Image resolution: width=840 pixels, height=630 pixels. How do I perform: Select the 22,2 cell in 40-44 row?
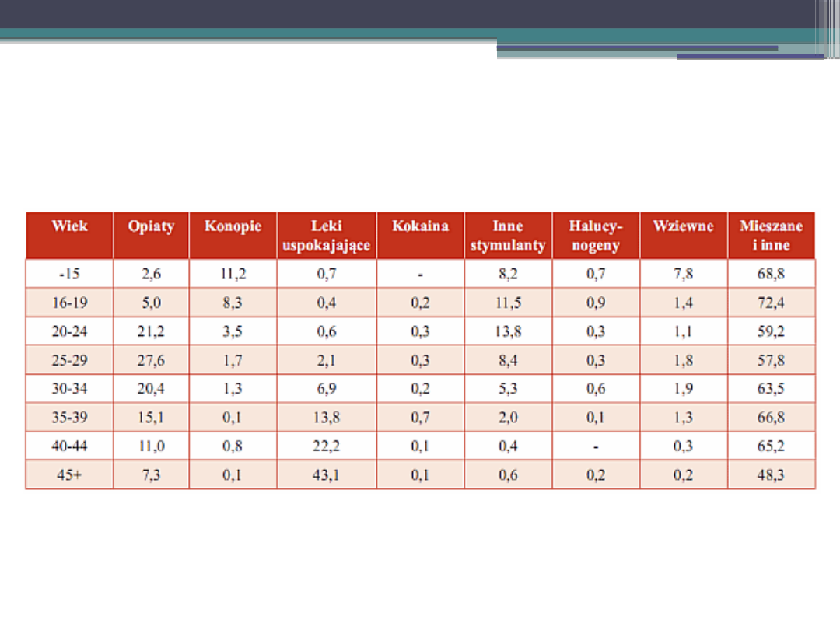click(x=327, y=446)
